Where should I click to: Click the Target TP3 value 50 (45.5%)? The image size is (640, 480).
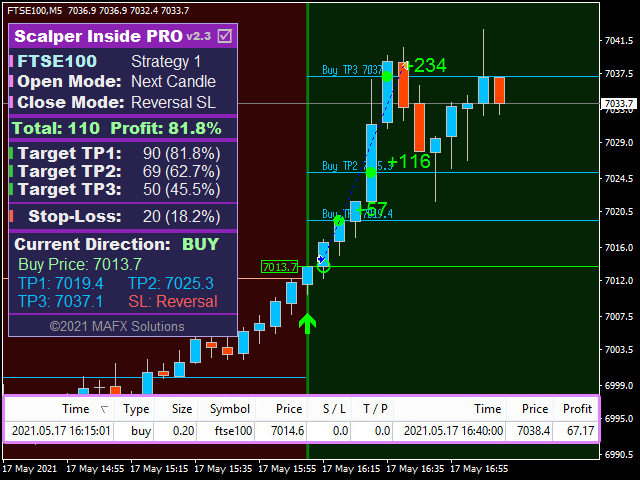[182, 189]
